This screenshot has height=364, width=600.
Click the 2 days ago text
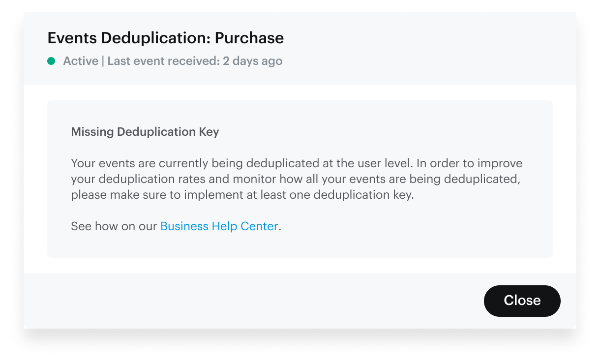pos(252,61)
